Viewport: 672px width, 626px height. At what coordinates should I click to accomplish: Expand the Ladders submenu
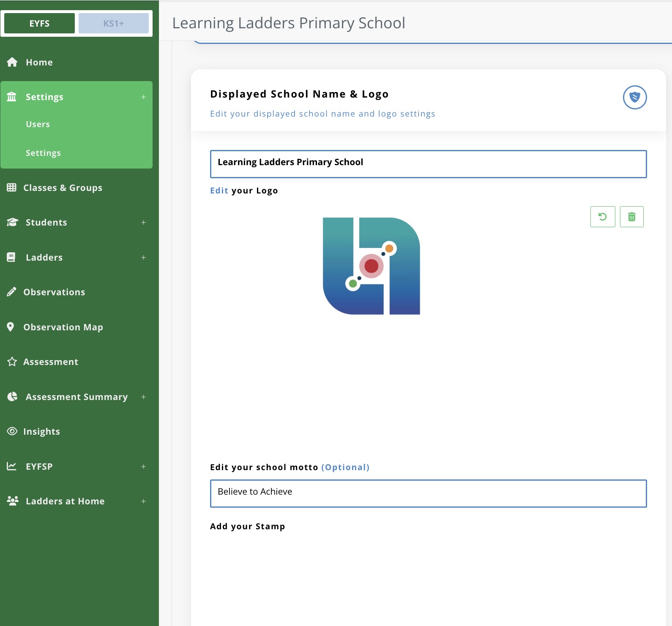(143, 258)
